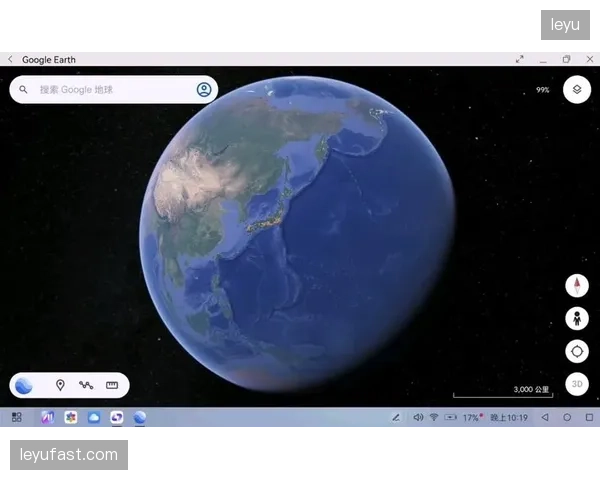600x480 pixels.
Task: Check the battery icon in the tray
Action: coord(450,417)
